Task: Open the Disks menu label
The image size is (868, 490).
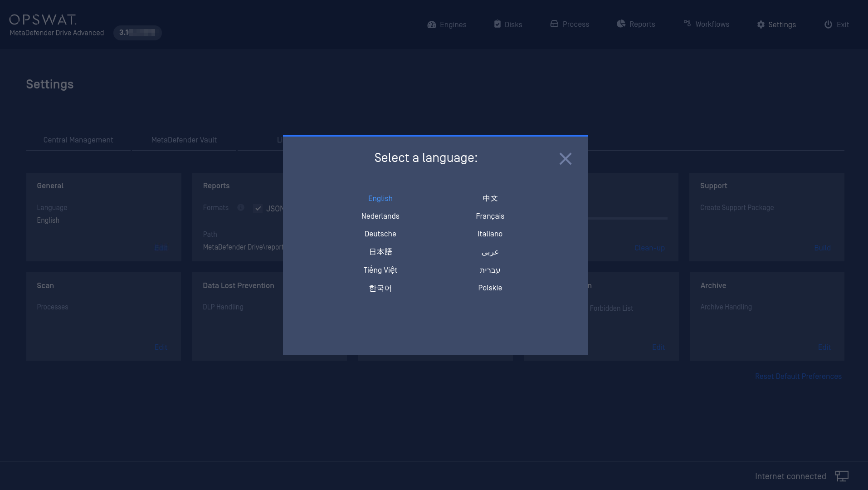Action: coord(513,24)
